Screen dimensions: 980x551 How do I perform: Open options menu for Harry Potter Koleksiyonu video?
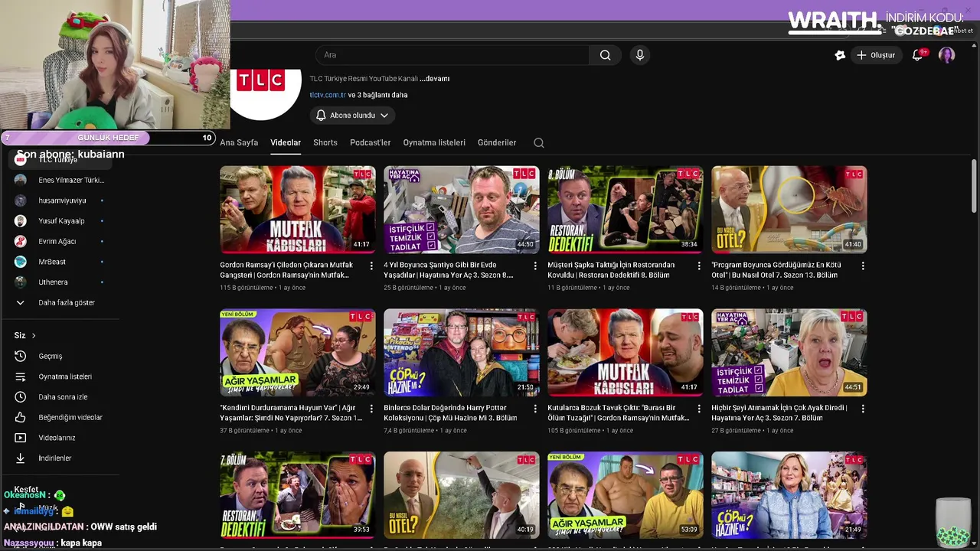coord(535,409)
